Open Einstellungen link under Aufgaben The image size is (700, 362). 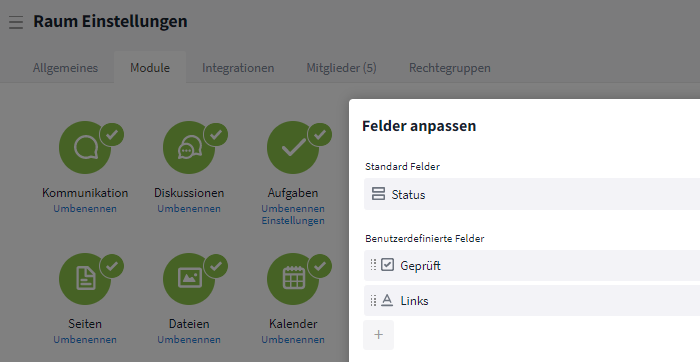(293, 221)
